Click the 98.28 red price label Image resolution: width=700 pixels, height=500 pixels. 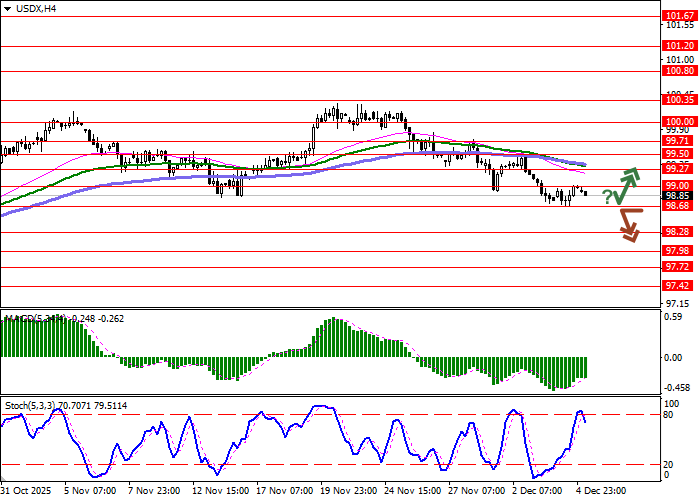point(679,231)
